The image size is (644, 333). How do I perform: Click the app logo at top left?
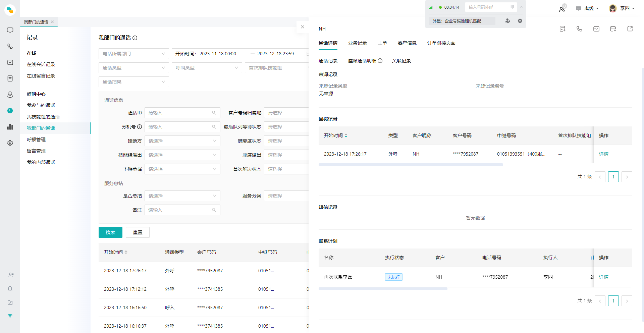pos(10,10)
